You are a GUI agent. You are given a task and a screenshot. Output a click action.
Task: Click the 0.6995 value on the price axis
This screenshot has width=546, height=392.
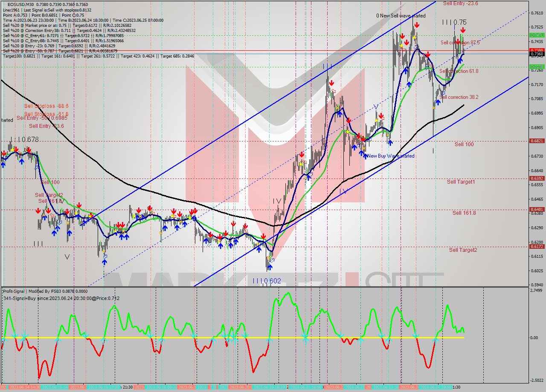tap(536, 113)
